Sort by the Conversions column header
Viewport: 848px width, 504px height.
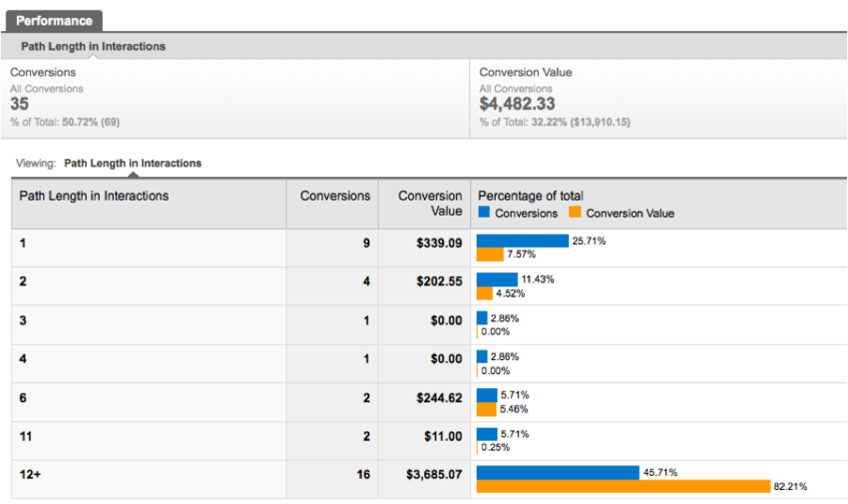(334, 196)
